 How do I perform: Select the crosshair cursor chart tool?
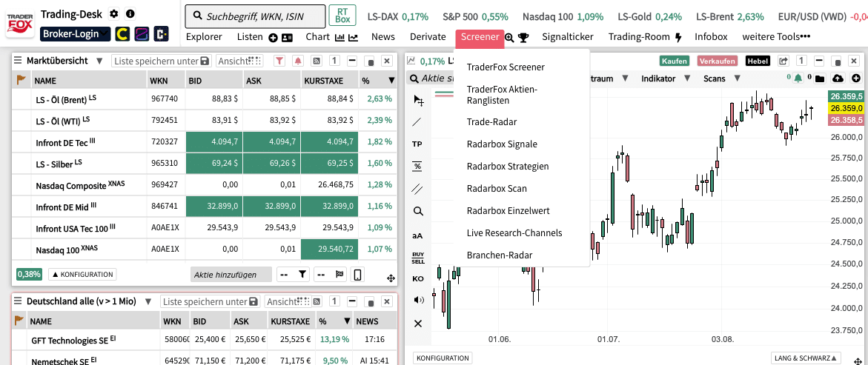coord(419,101)
